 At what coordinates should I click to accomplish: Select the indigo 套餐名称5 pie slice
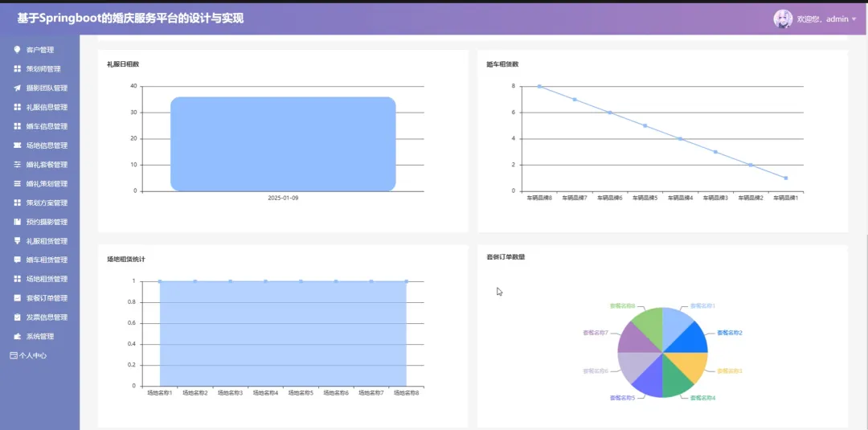point(650,383)
